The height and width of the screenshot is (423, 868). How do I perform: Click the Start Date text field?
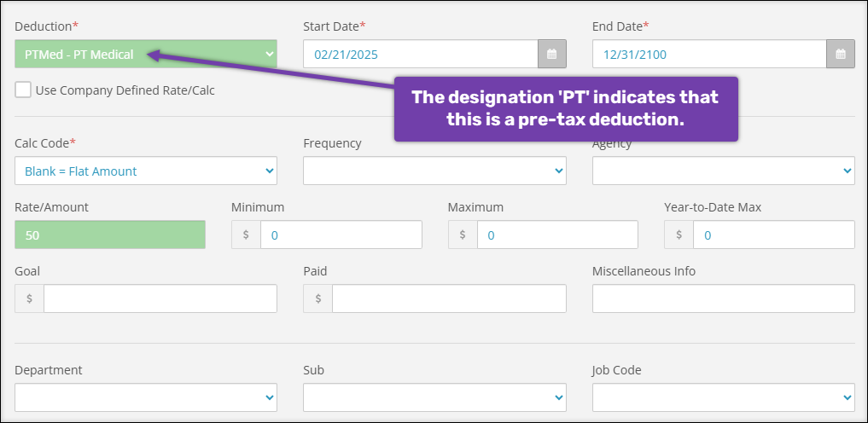pyautogui.click(x=421, y=54)
